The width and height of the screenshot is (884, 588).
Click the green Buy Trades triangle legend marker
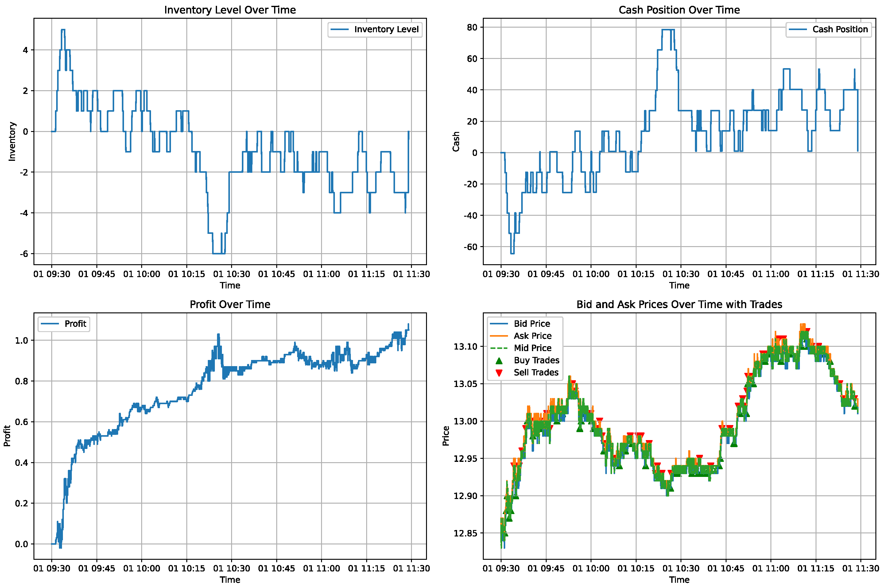pyautogui.click(x=499, y=361)
